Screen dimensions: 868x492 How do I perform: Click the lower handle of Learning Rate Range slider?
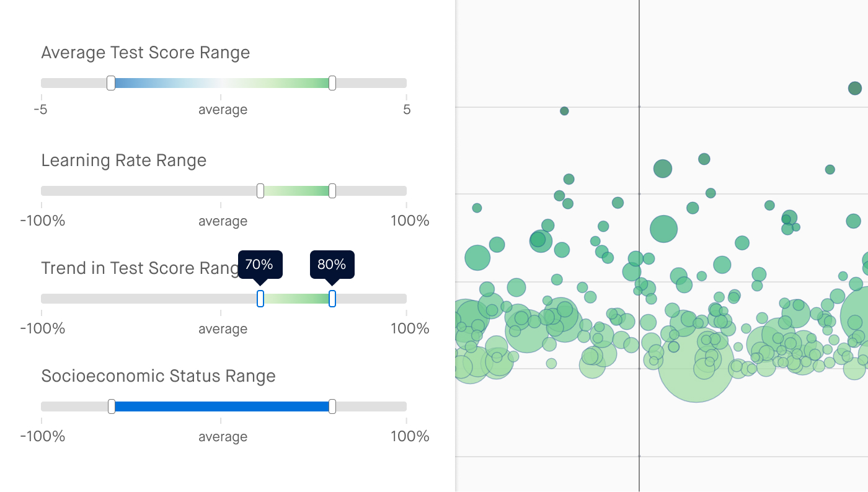coord(260,191)
